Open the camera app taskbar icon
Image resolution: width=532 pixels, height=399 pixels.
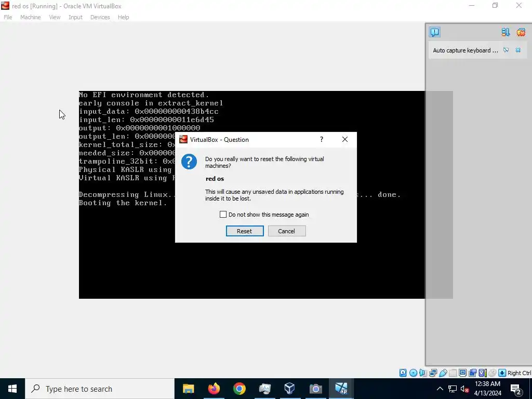tap(315, 389)
